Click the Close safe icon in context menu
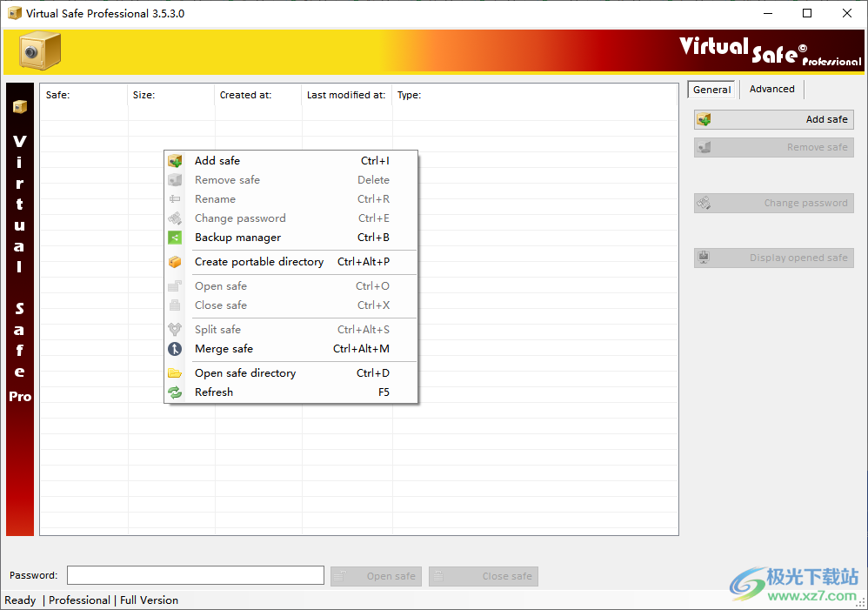 pyautogui.click(x=175, y=305)
